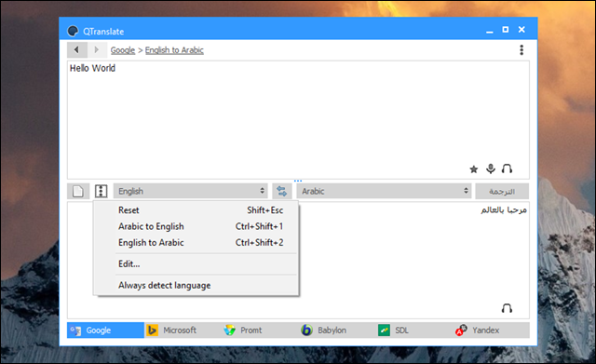Activate the microphone voice input
The image size is (596, 364).
pos(491,169)
